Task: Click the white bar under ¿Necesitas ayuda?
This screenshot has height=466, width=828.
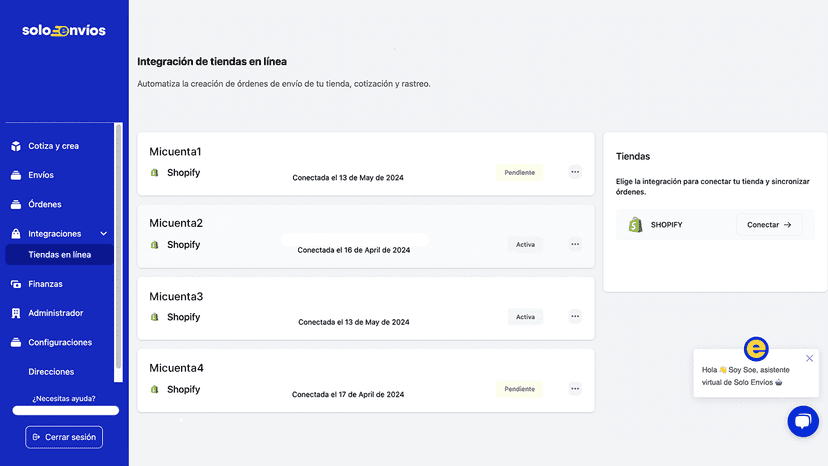Action: (x=65, y=411)
